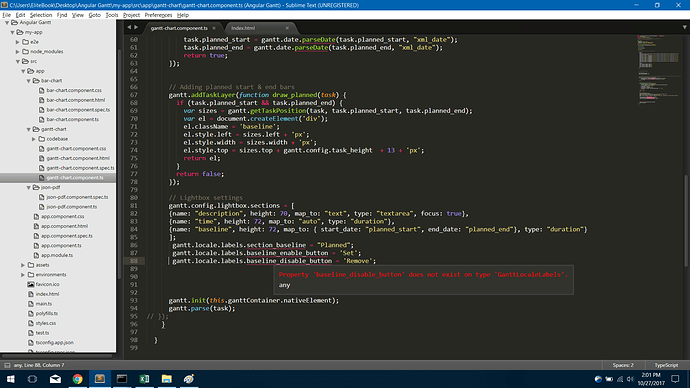Image resolution: width=690 pixels, height=388 pixels.
Task: Click the volume speaker tray icon
Action: tap(630, 379)
